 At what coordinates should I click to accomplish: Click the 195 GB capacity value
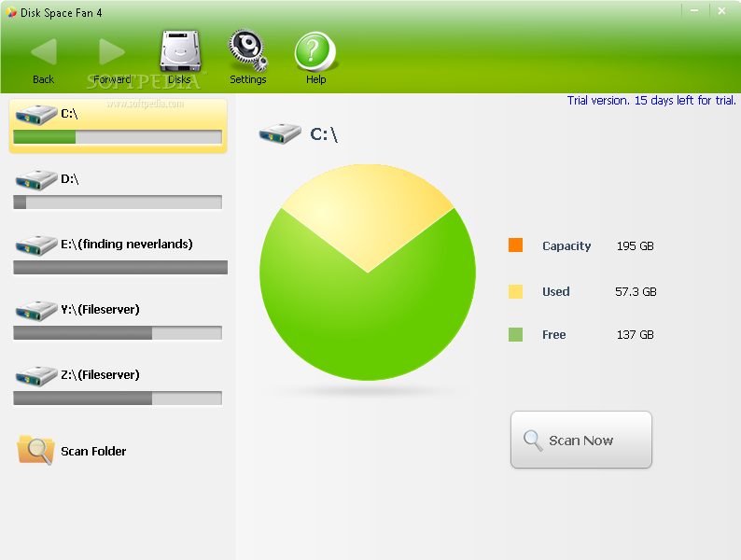coord(636,246)
